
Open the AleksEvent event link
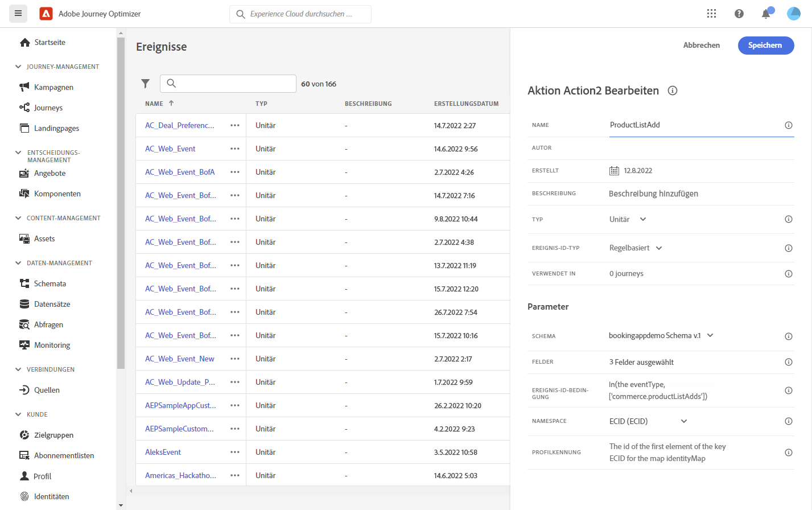click(163, 452)
